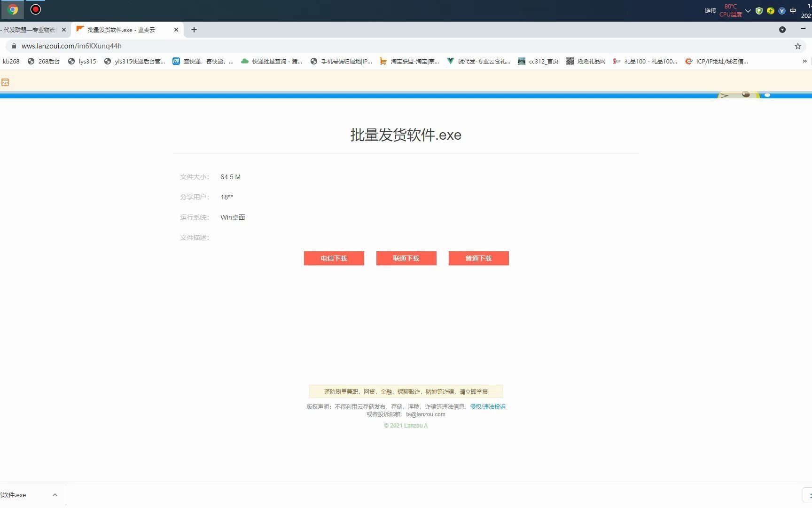Click the Lanzou cloud logo below the toolbar
The width and height of the screenshot is (812, 508).
(x=6, y=82)
